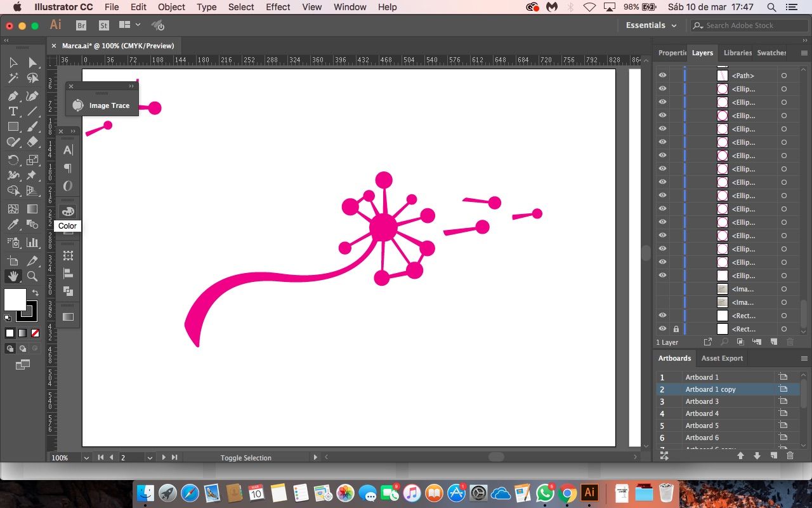Select the Zoom tool
This screenshot has width=812, height=508.
[32, 276]
